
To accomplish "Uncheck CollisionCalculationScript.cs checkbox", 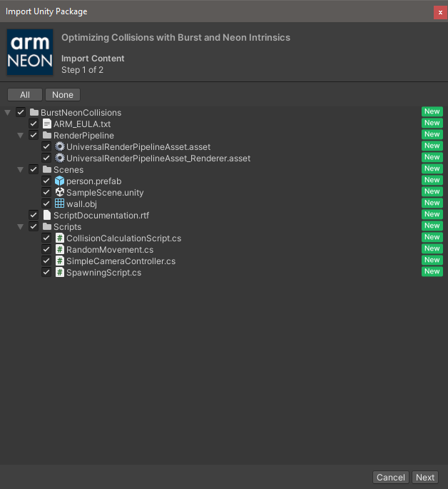I will tap(46, 238).
